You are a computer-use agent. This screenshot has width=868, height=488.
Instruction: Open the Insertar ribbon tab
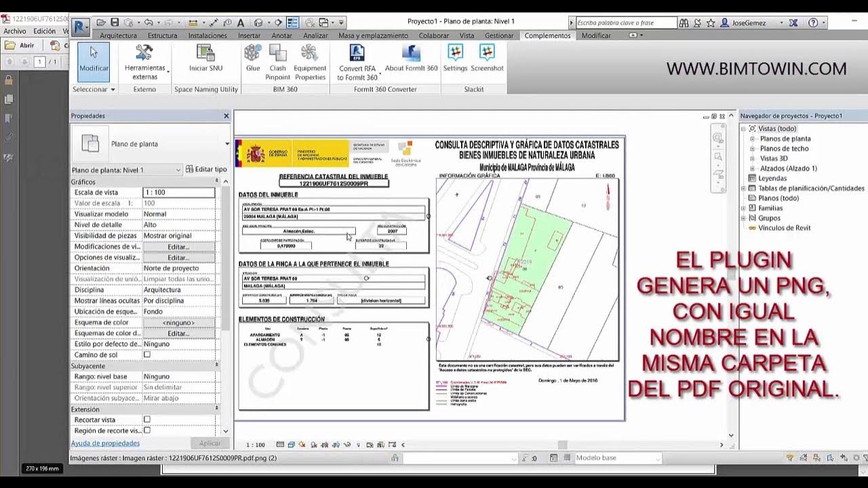[249, 35]
